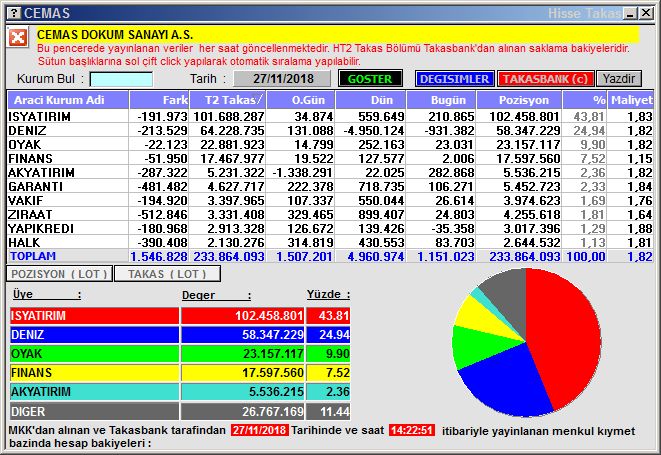Select the FINANS row in the table
This screenshot has width=661, height=455.
click(330, 158)
